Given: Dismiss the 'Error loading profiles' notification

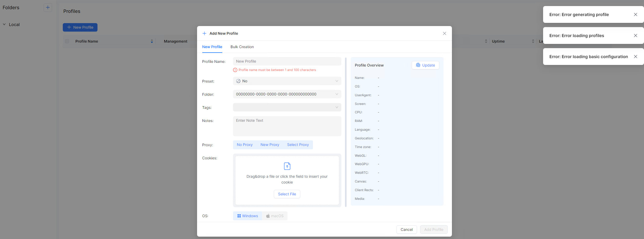Looking at the screenshot, I should (635, 36).
